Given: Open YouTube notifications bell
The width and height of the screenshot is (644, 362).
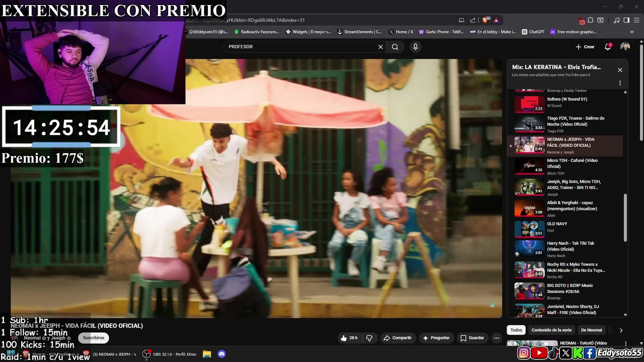Looking at the screenshot, I should pyautogui.click(x=608, y=47).
